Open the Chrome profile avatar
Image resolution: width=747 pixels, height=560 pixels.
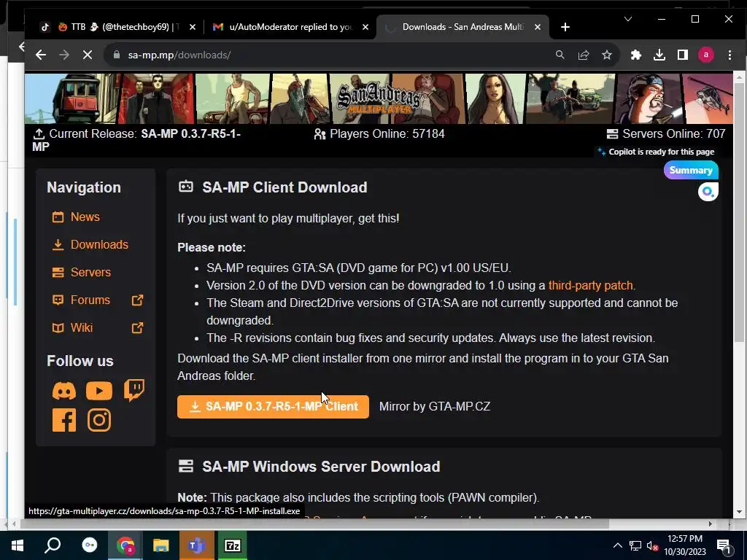706,55
